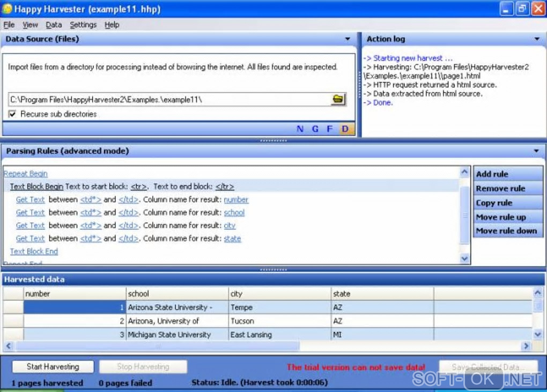Click parsing rules scrollbar down arrow

pos(464,258)
